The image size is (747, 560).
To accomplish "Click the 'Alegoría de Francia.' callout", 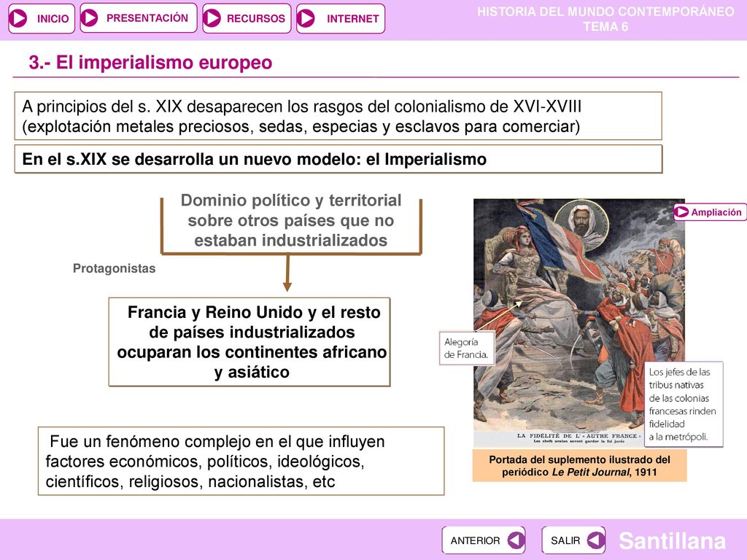I will click(466, 348).
